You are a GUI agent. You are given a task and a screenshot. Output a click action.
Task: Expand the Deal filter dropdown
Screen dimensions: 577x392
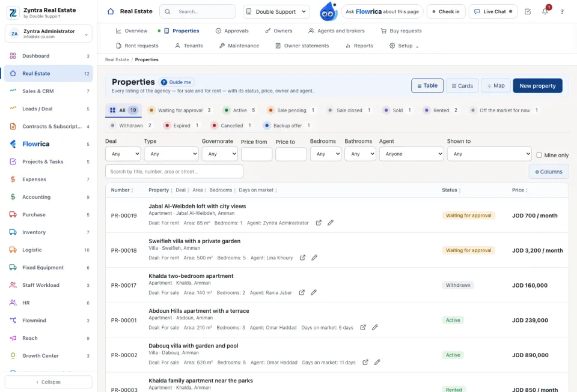[123, 154]
